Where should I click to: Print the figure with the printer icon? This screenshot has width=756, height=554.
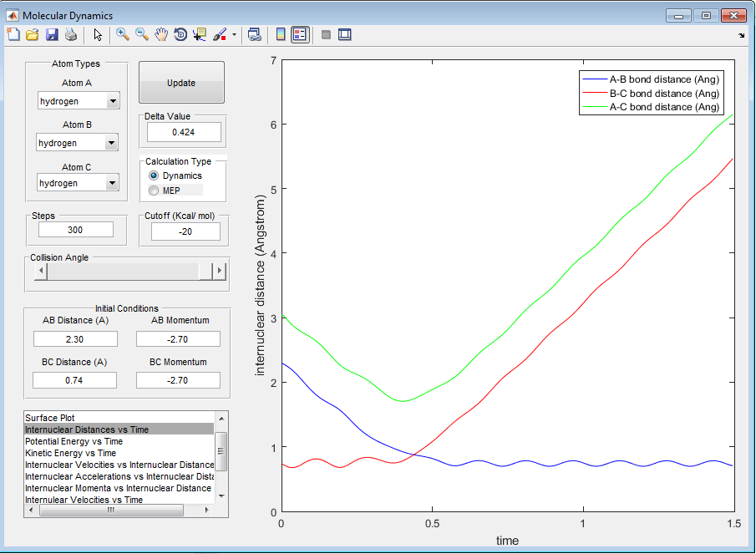(x=71, y=34)
